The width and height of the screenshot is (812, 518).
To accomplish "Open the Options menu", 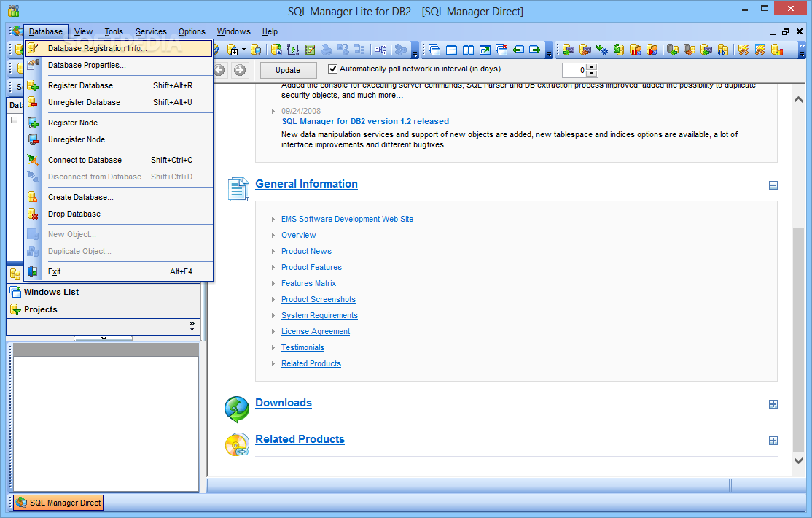I will [192, 31].
